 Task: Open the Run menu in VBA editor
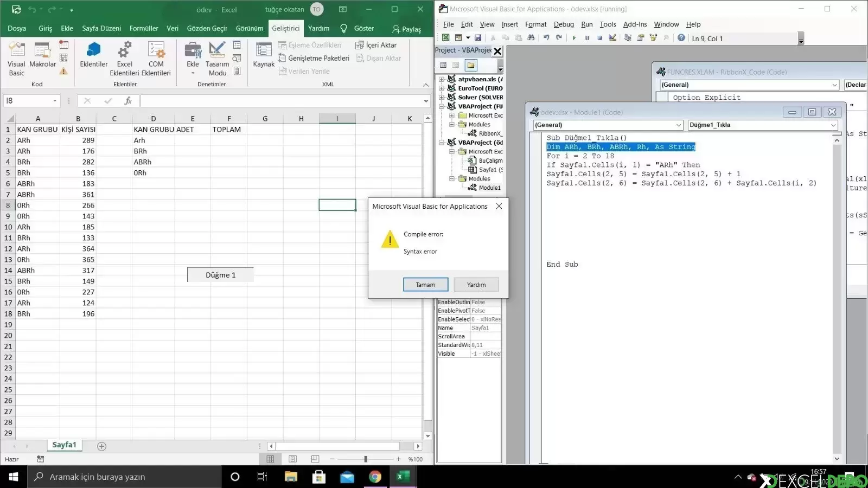[587, 24]
